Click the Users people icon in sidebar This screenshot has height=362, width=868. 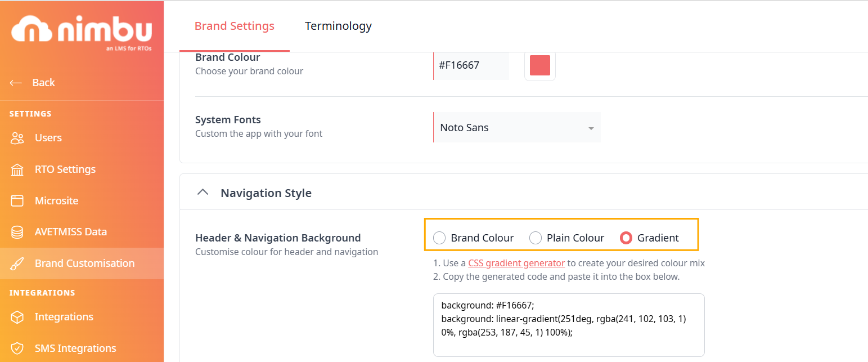[x=17, y=138]
